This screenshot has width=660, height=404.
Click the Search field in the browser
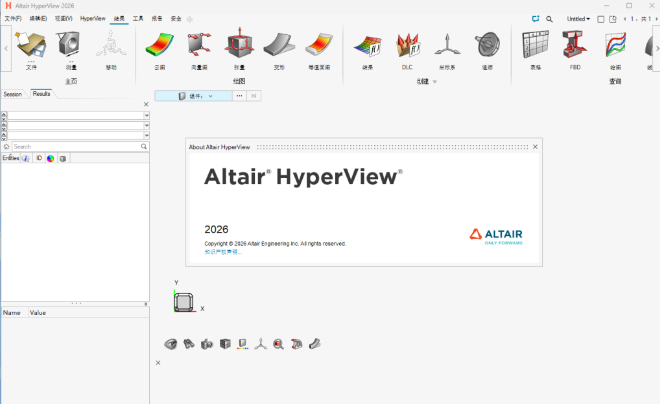[75, 146]
